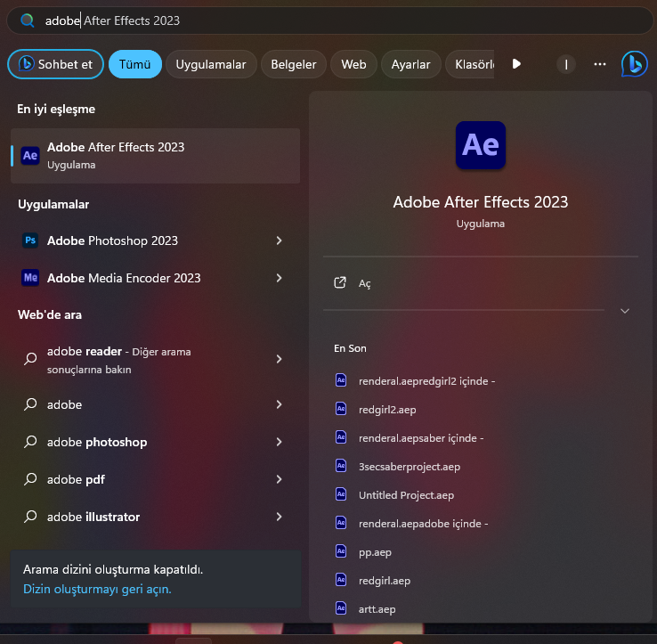Screen dimensions: 657x644
Task: Click search icon beside adobe suggestion
Action: pyautogui.click(x=30, y=404)
